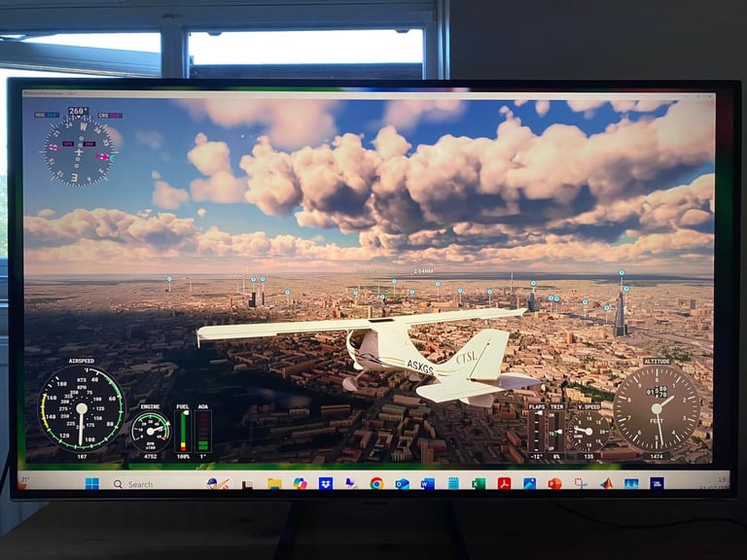Click the airspeed indicator gauge
Viewport: 747px width, 560px height.
[x=82, y=408]
